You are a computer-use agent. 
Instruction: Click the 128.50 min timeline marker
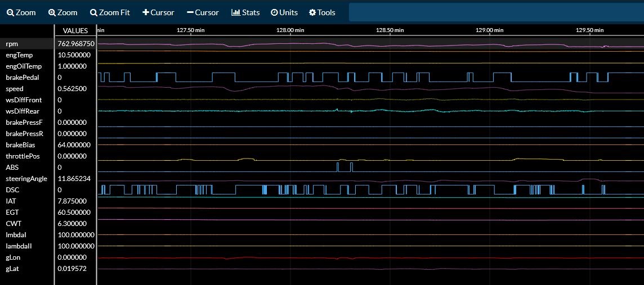(390, 30)
